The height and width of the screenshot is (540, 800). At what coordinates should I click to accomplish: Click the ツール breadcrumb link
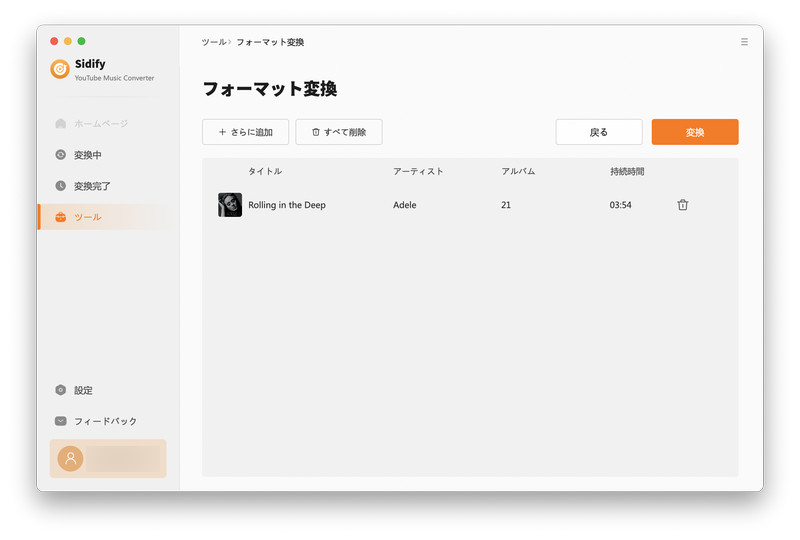(x=214, y=42)
